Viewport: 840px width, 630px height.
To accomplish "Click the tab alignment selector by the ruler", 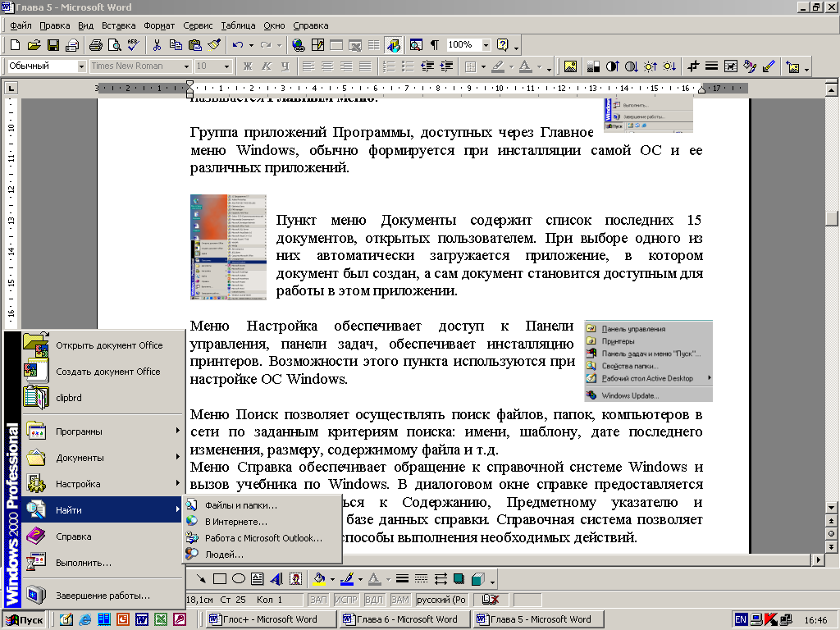I will pyautogui.click(x=11, y=88).
